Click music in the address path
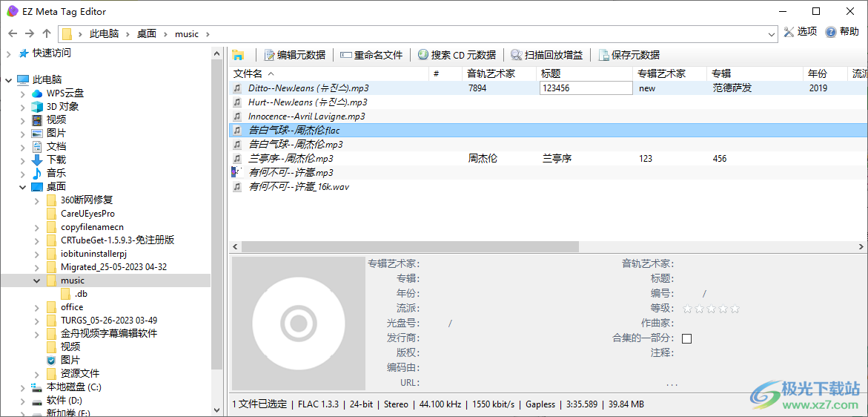868x417 pixels. click(x=187, y=34)
